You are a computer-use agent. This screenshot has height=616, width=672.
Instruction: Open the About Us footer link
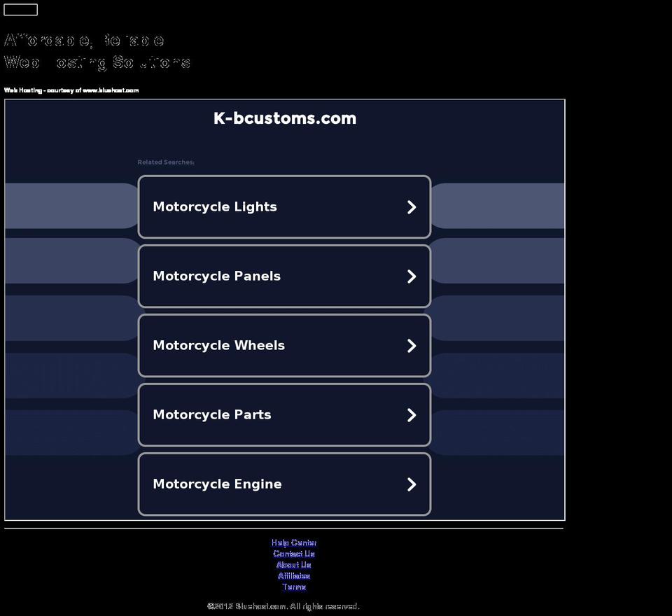point(294,565)
